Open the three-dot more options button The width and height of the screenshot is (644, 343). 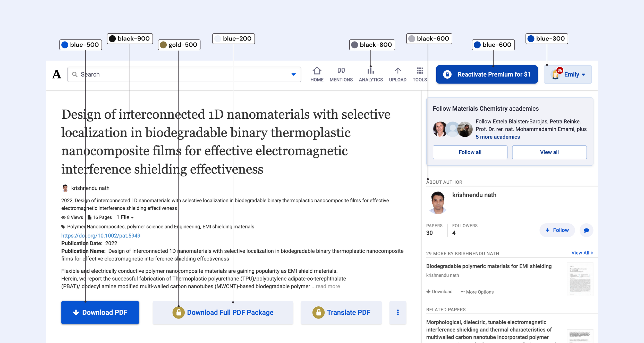tap(397, 312)
